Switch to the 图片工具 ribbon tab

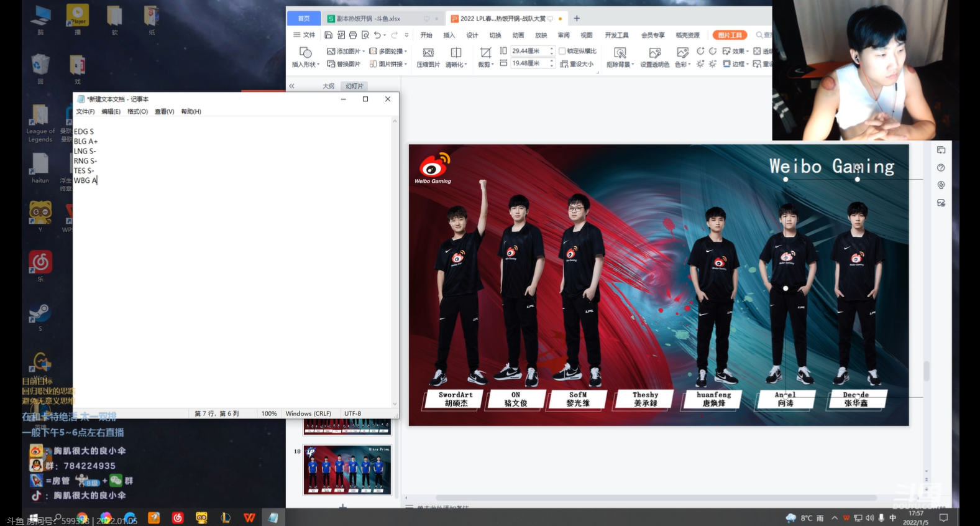tap(730, 35)
